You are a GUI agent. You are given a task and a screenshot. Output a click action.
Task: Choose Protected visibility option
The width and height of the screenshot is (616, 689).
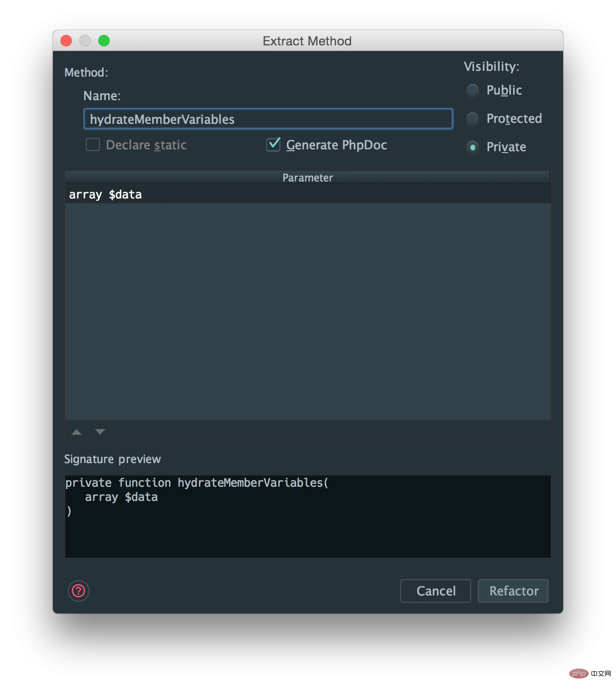(x=472, y=119)
